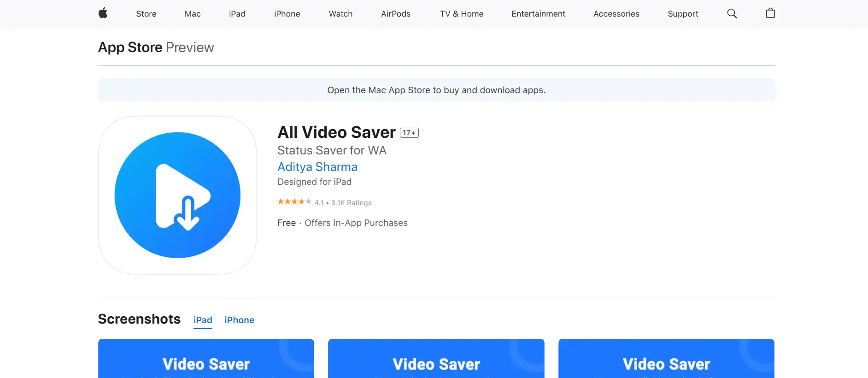Click the Apple logo icon
Viewport: 868px width, 378px height.
pos(103,13)
